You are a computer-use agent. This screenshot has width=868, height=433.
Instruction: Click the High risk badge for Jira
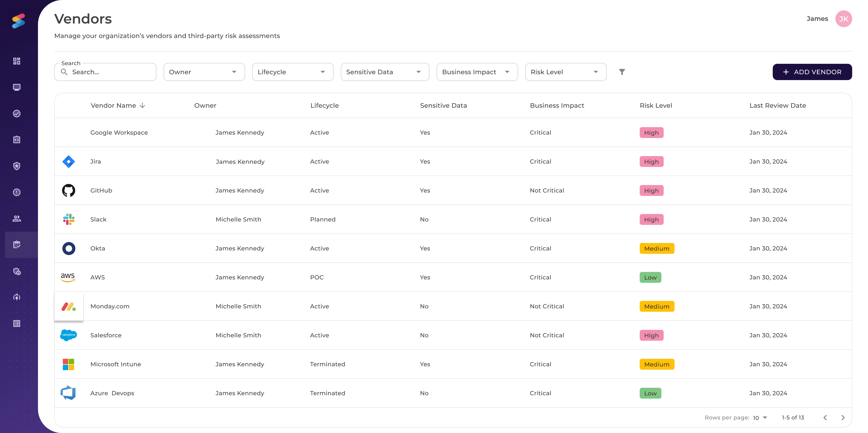pos(651,162)
